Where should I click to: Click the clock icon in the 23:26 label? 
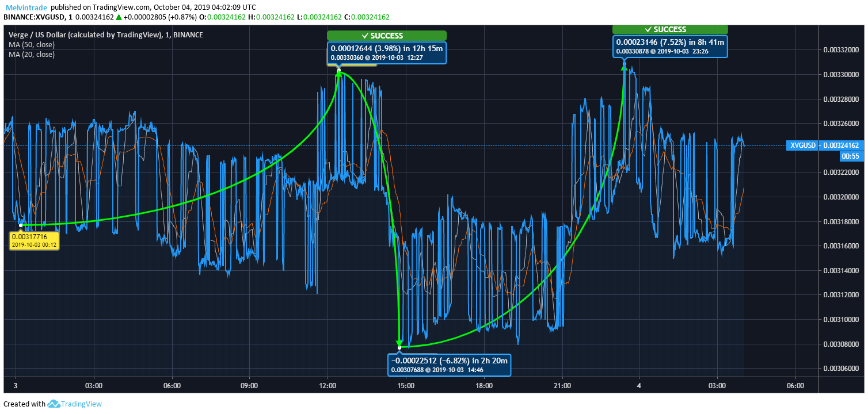(653, 52)
